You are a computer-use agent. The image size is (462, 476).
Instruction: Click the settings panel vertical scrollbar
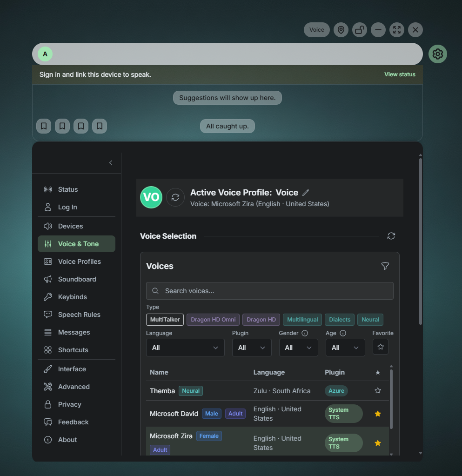(421, 241)
